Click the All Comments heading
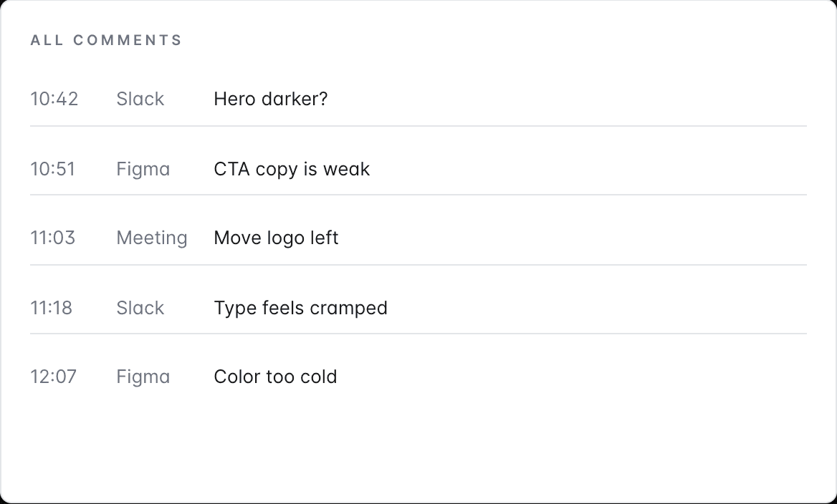 (106, 40)
